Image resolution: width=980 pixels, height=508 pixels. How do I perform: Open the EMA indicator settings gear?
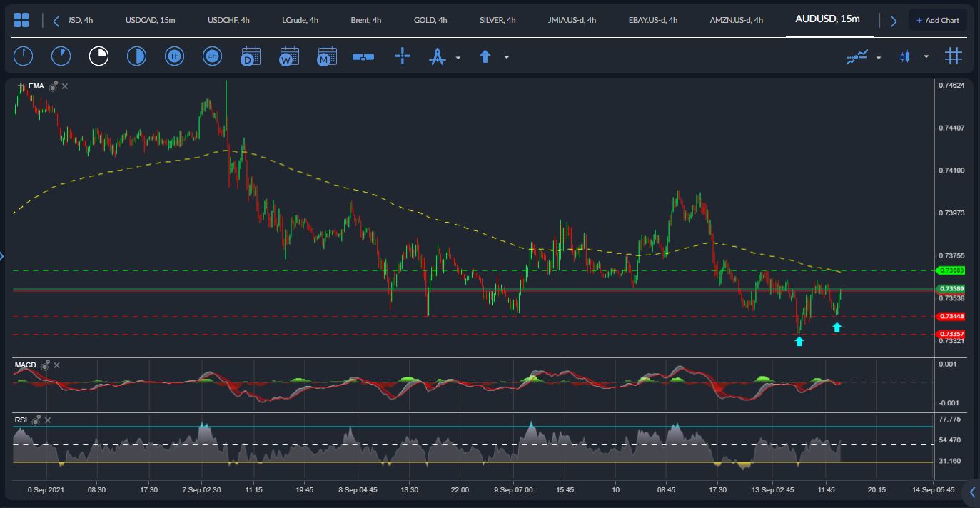click(x=52, y=86)
